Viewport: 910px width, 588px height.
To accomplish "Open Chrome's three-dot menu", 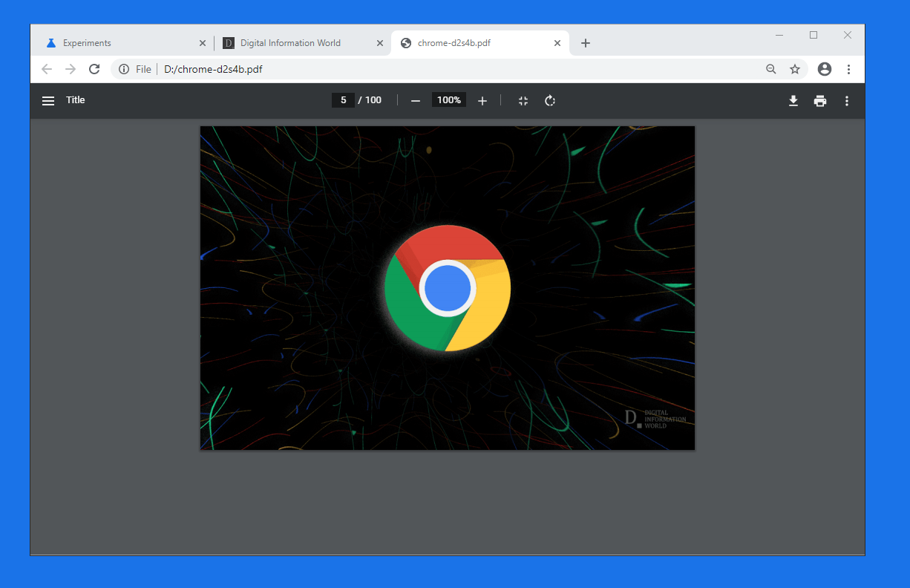I will tap(848, 69).
